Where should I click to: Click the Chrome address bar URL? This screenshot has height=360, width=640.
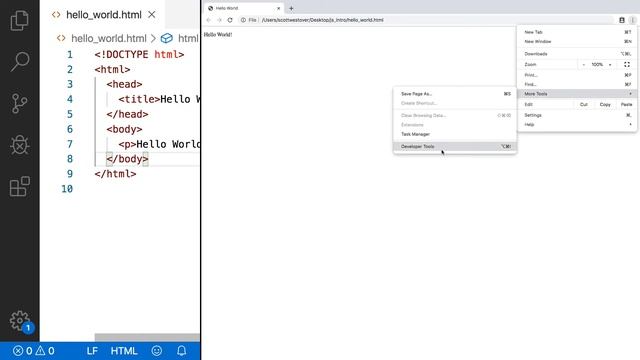click(322, 20)
